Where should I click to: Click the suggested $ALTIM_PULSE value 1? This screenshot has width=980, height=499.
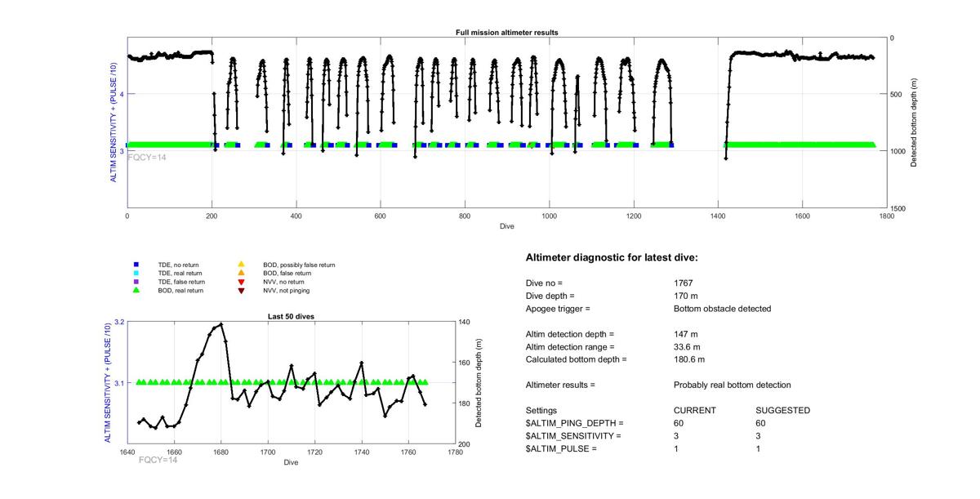[x=759, y=449]
